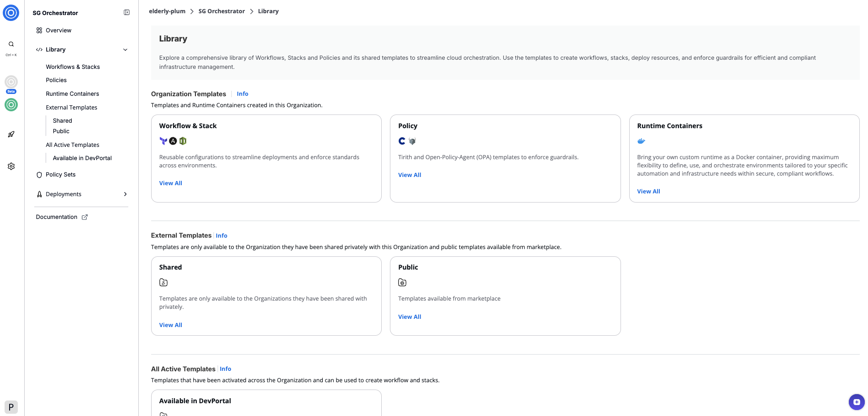
Task: Open Overview in the sidebar
Action: coord(58,31)
